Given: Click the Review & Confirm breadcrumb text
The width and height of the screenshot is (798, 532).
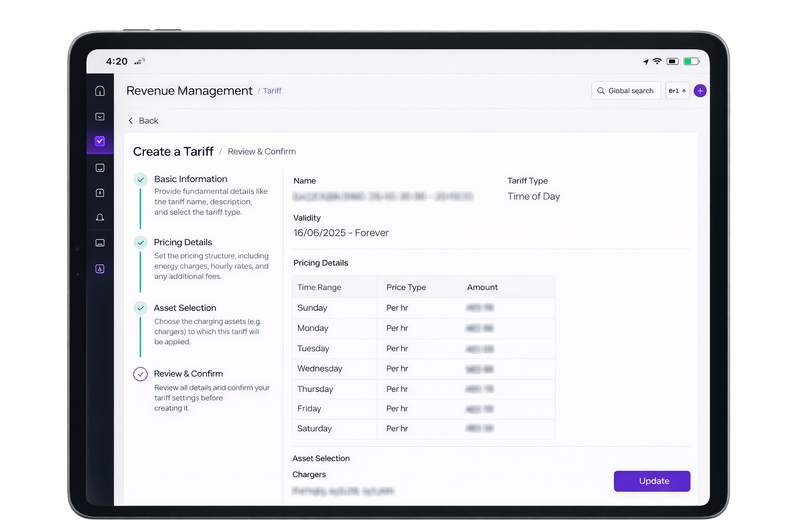Looking at the screenshot, I should pos(261,152).
